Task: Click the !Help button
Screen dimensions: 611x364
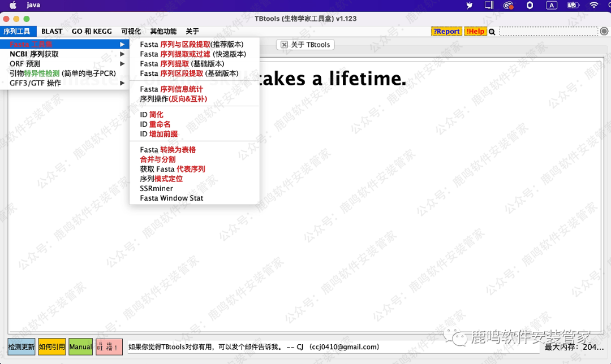Action: 475,32
